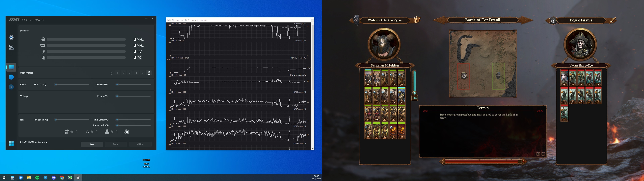Open Afterburner settings gear icon
The height and width of the screenshot is (181, 644).
tap(11, 38)
